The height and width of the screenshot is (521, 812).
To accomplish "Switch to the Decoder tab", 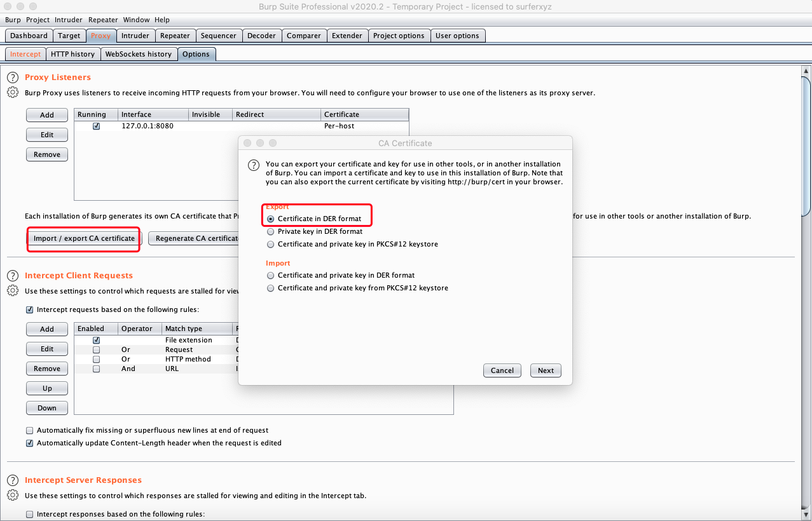I will point(261,36).
